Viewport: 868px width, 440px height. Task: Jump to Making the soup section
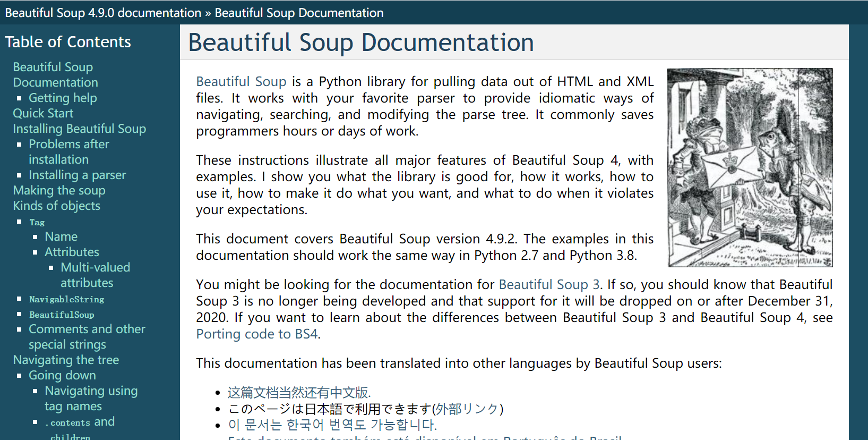pyautogui.click(x=59, y=190)
